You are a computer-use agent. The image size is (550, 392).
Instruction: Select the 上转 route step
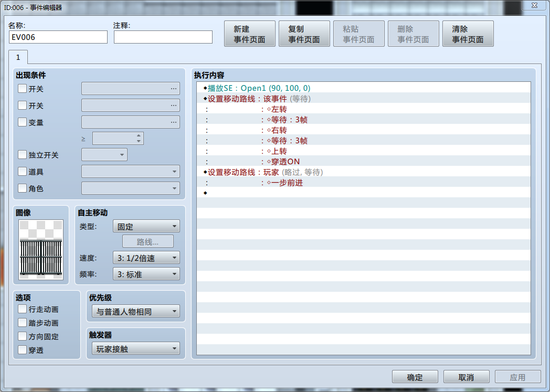[363, 151]
